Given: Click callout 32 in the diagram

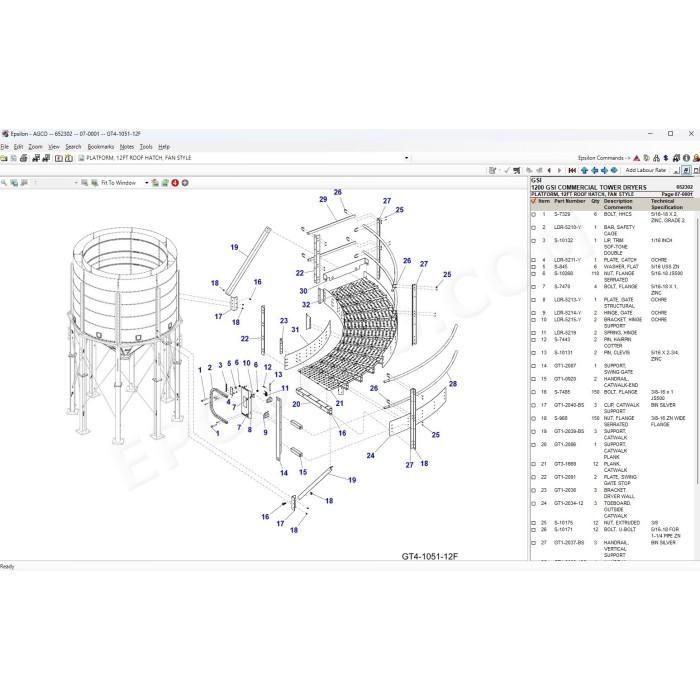Looking at the screenshot, I should 306,304.
